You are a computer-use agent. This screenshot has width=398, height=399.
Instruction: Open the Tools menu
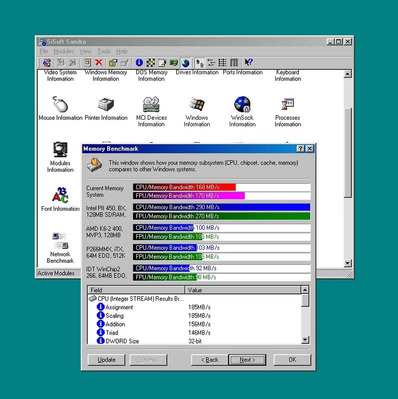104,51
